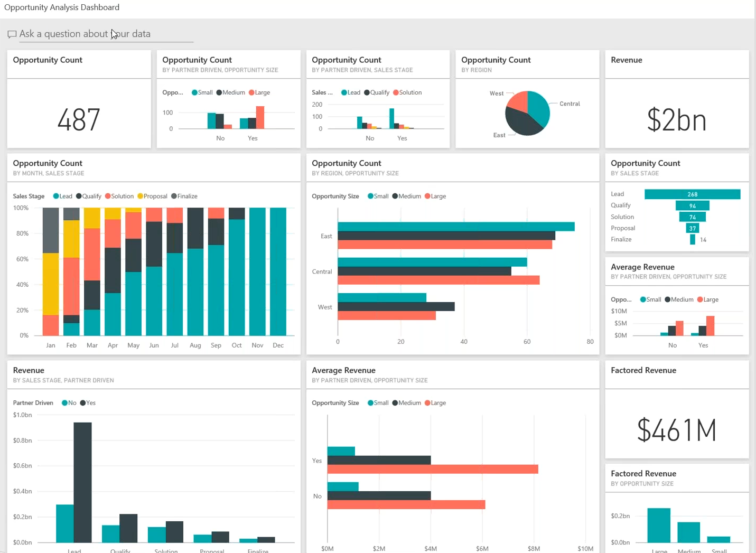Open the Factored Revenue $461M tile
Screen dimensions: 756x553
click(677, 430)
